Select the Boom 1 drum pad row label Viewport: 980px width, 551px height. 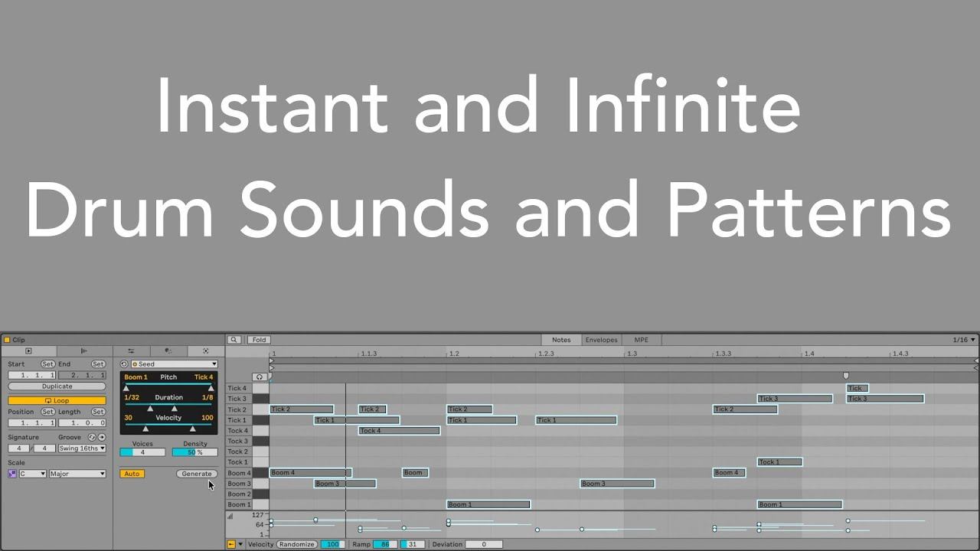(x=238, y=504)
